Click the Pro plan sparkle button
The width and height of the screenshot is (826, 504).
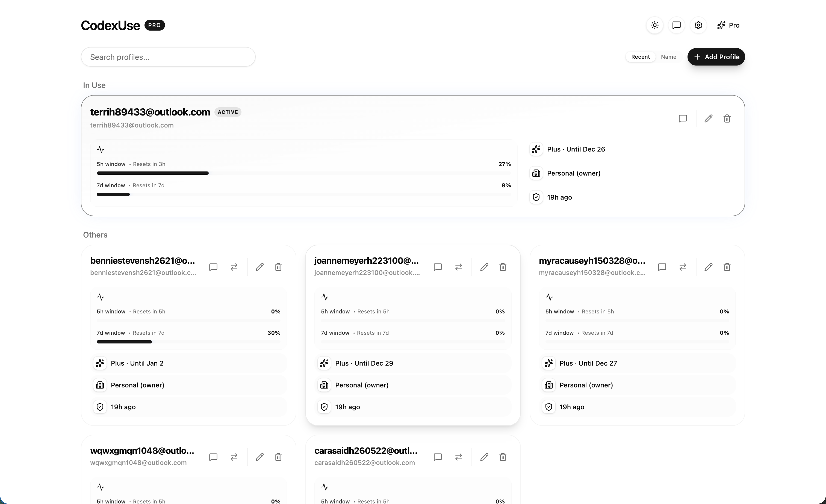click(x=728, y=25)
